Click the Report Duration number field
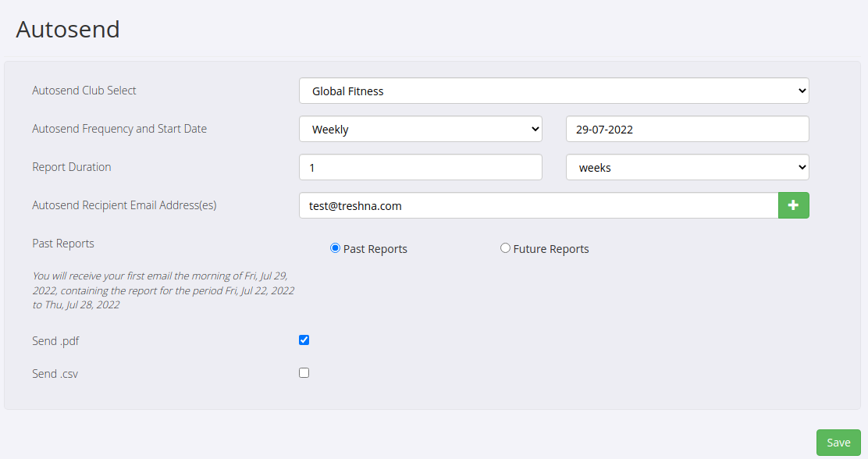 [x=421, y=167]
